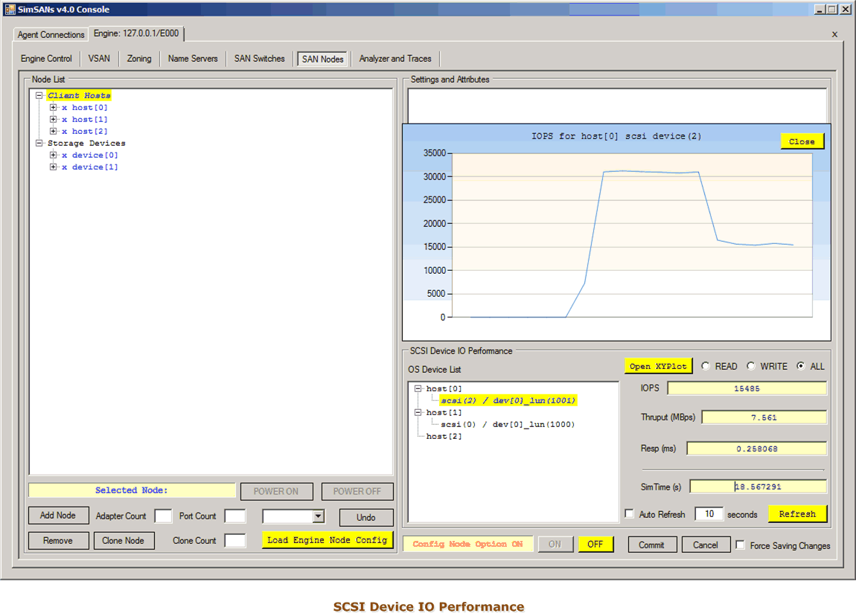Select scsi(0) / dev[0]_lun(1000) device
The height and width of the screenshot is (616, 856).
pos(508,424)
